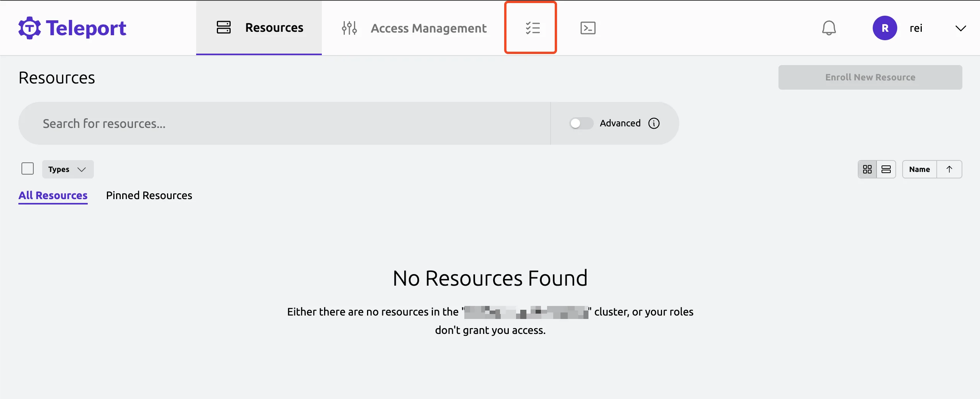The width and height of the screenshot is (980, 399).
Task: Click the purple R user avatar
Action: 885,28
